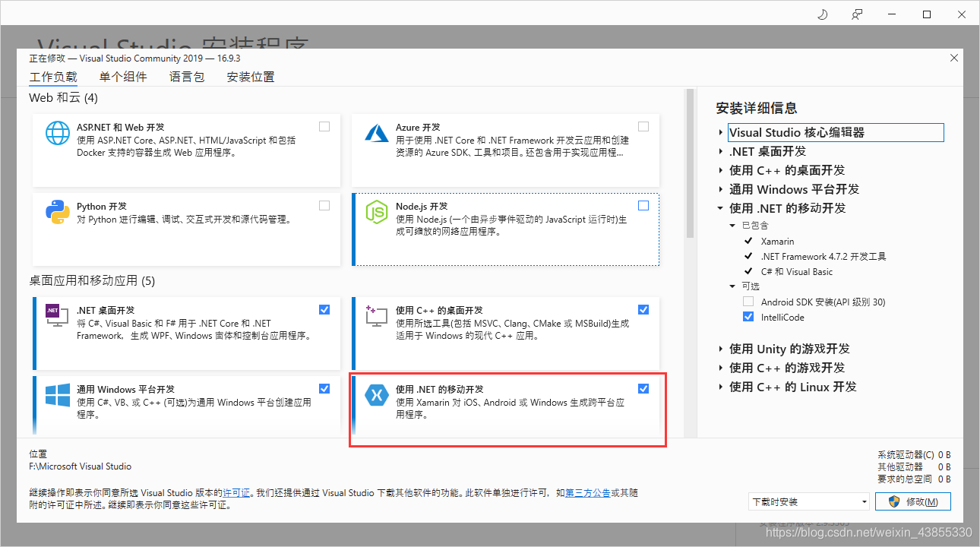Expand .NET 桌面开发 in install details
The height and width of the screenshot is (547, 980).
720,151
